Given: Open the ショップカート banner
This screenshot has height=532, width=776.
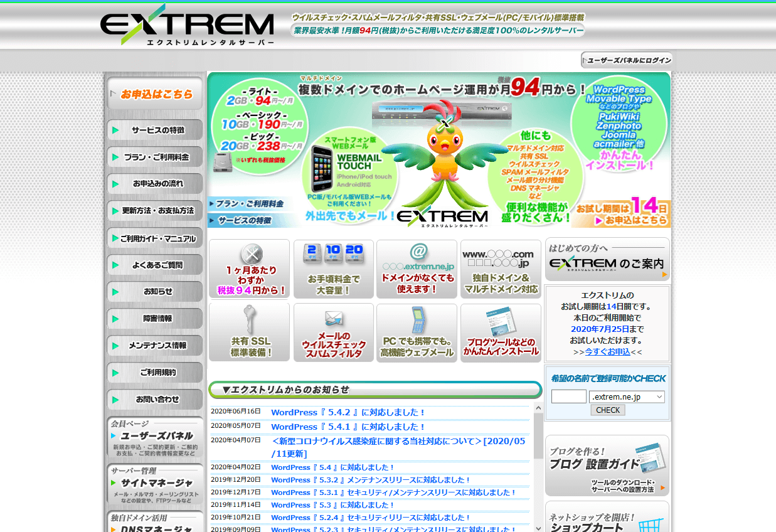Looking at the screenshot, I should pyautogui.click(x=607, y=517).
